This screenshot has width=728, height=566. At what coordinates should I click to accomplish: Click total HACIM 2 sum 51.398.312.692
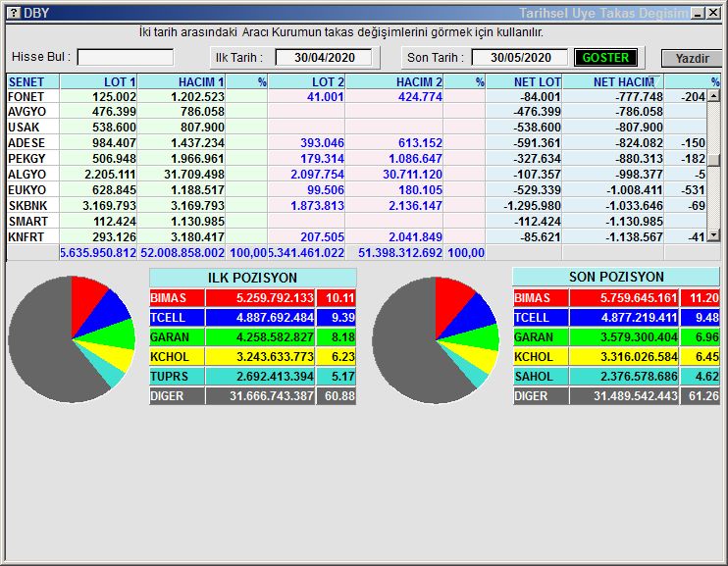pos(400,252)
